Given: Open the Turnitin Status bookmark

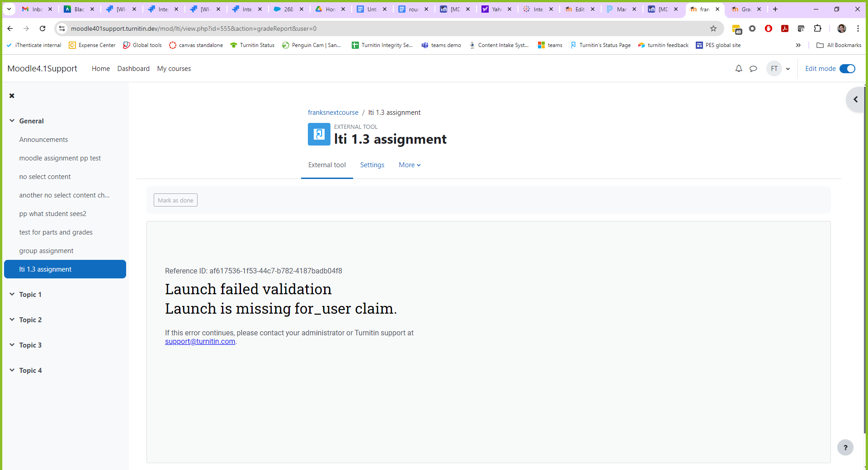Looking at the screenshot, I should coord(252,45).
